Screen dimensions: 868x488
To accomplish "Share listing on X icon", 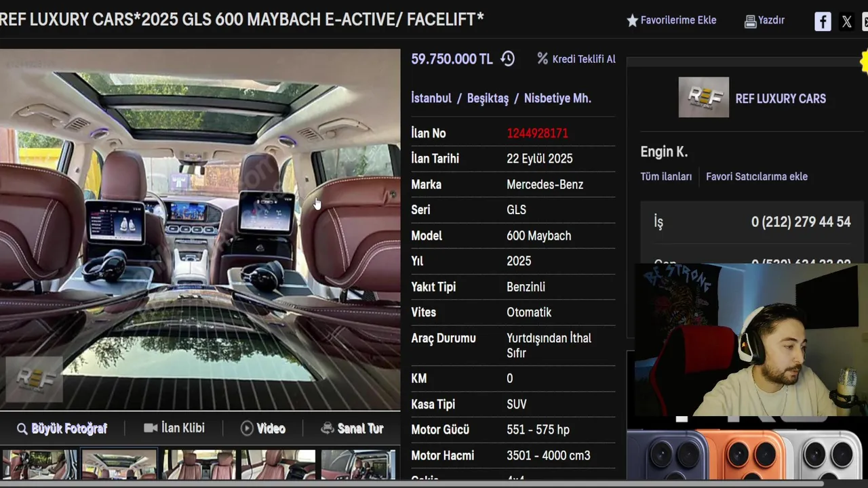I will point(846,22).
